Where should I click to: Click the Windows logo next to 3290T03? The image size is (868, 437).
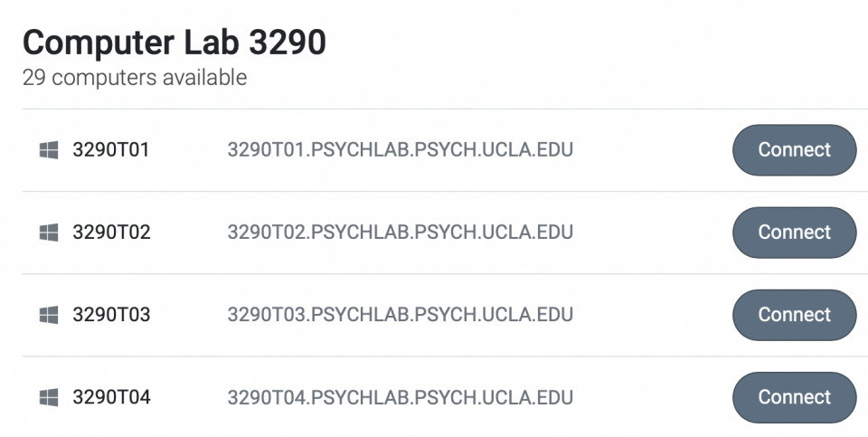[49, 315]
